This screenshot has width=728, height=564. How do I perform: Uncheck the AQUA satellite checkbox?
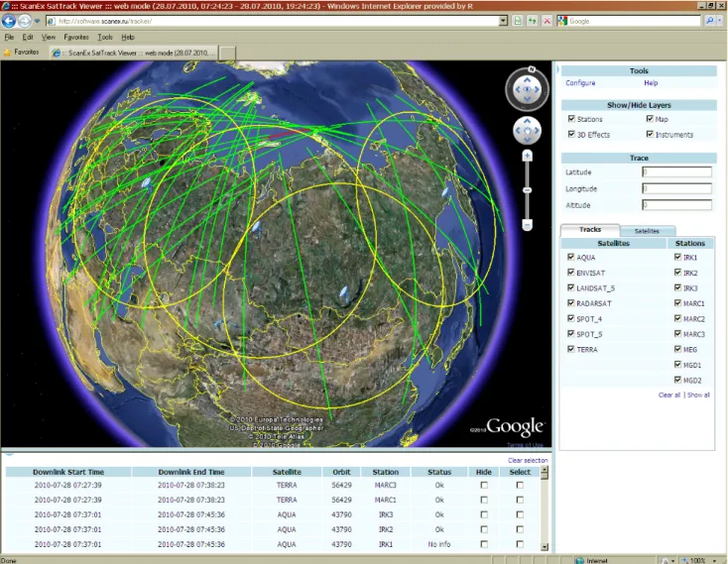(x=570, y=257)
